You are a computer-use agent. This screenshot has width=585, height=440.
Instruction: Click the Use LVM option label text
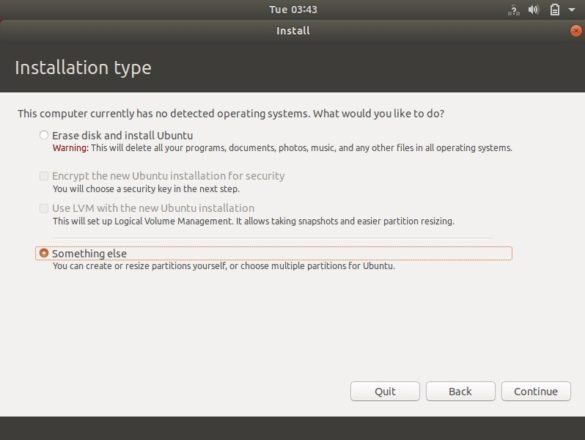[153, 208]
